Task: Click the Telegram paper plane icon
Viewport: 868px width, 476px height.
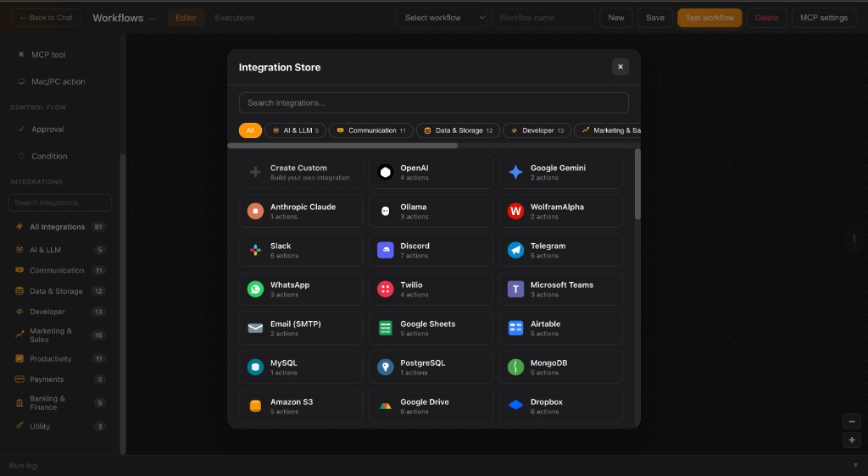Action: point(515,250)
